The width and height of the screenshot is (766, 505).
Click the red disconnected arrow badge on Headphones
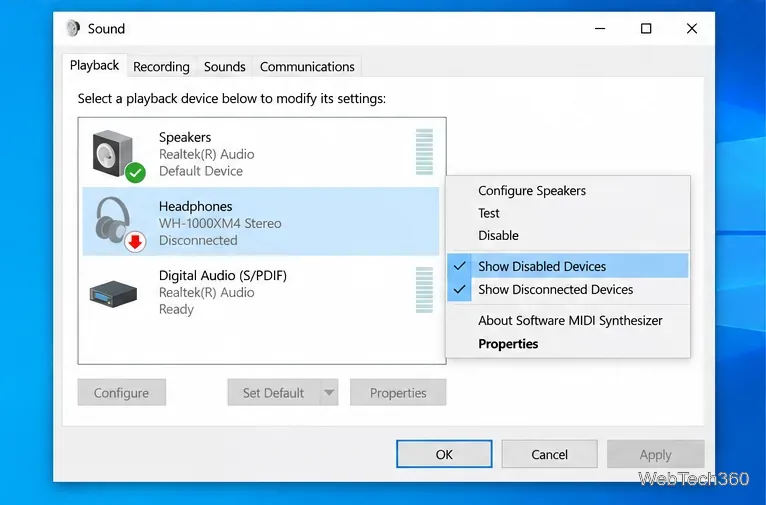click(x=135, y=242)
